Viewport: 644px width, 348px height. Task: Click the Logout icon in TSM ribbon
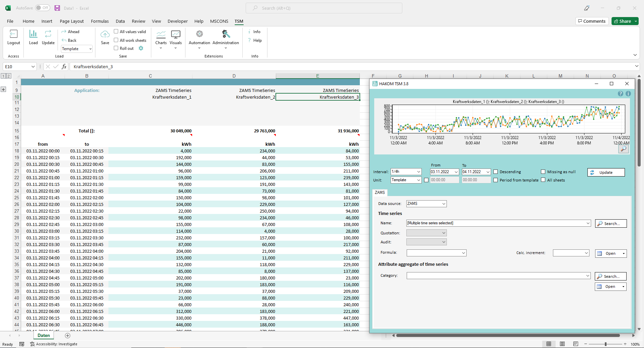pos(14,34)
